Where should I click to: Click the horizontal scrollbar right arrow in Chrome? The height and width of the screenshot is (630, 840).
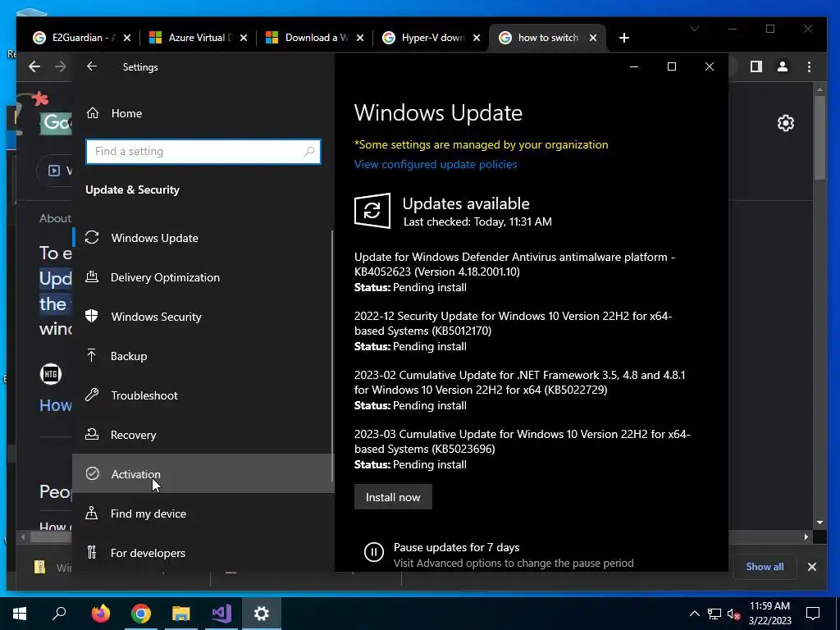point(807,536)
